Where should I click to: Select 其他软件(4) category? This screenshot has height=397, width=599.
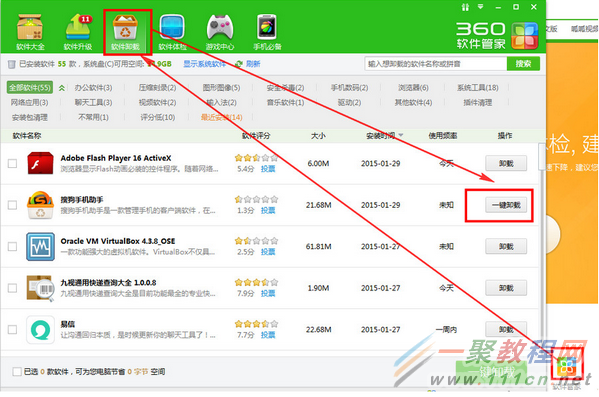coord(413,102)
